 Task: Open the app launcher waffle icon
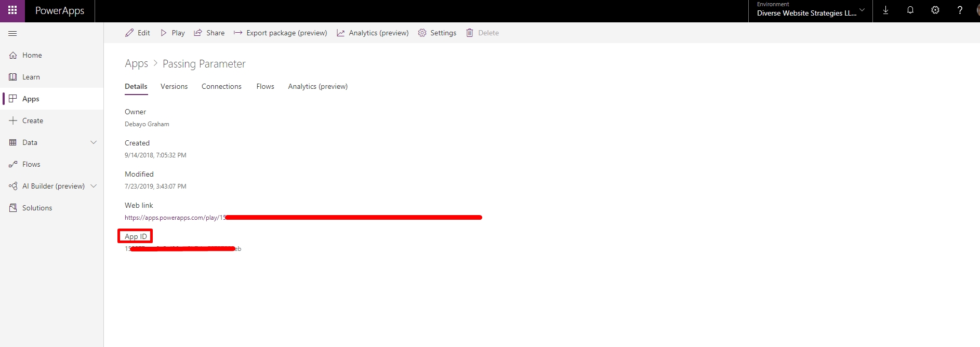click(12, 10)
